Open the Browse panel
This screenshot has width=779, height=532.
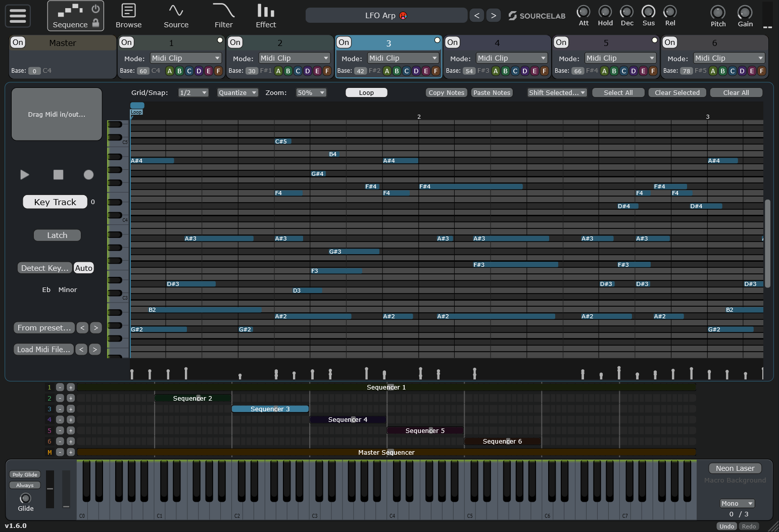128,16
